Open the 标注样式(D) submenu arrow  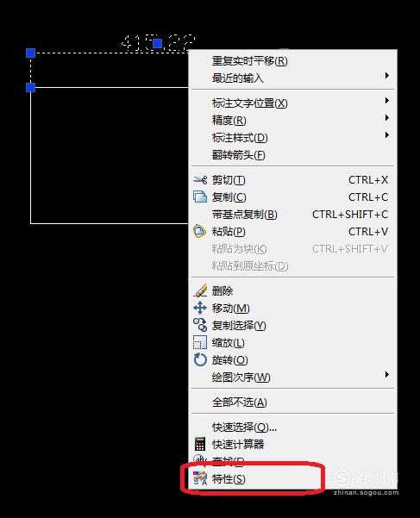click(x=387, y=134)
